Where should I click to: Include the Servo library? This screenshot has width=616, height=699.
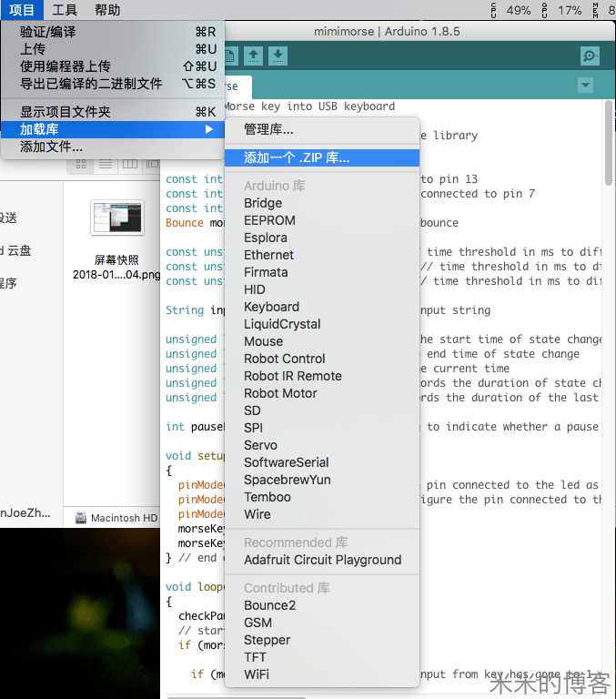(322, 445)
